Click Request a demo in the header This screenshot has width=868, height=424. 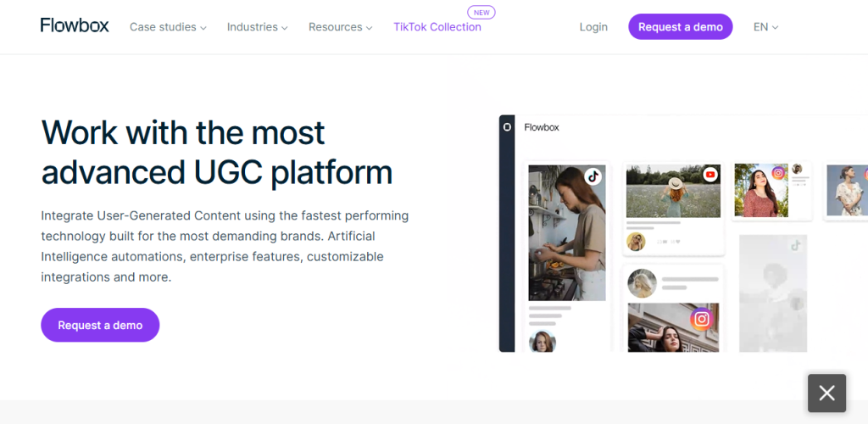tap(681, 26)
